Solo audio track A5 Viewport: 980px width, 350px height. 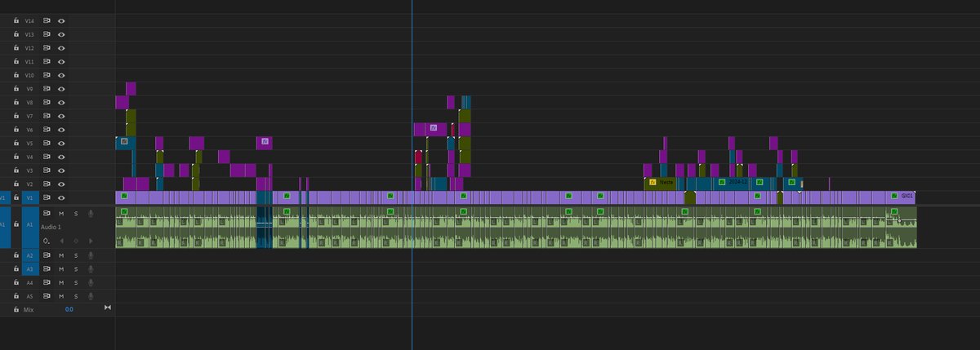pos(76,296)
